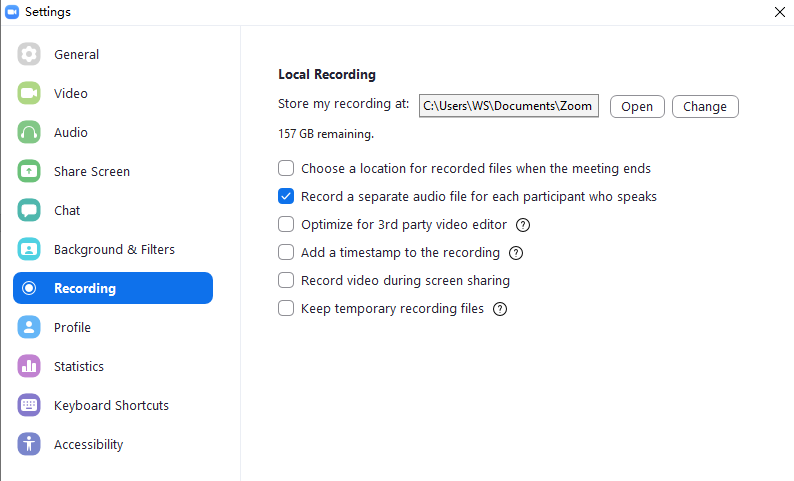This screenshot has width=794, height=481.
Task: Click help icon beside Keep temporary recording files
Action: (x=500, y=309)
